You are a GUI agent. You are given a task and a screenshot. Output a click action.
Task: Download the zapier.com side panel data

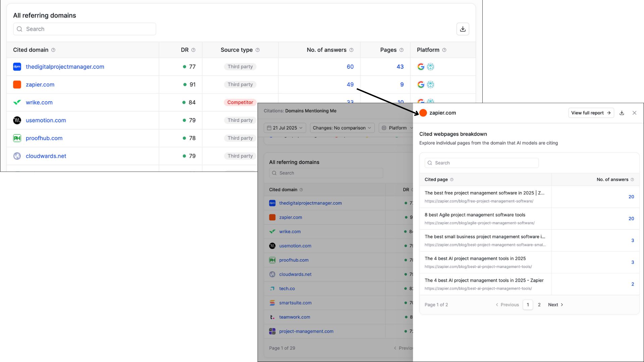622,113
